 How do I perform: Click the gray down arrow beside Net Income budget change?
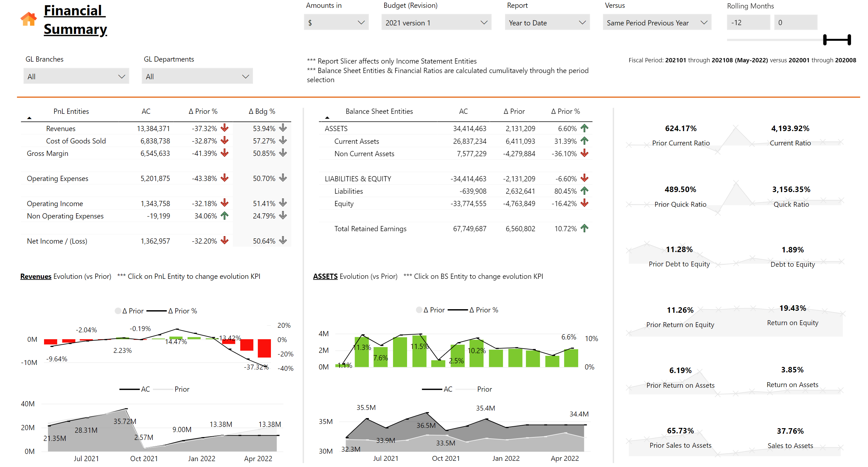pyautogui.click(x=283, y=241)
